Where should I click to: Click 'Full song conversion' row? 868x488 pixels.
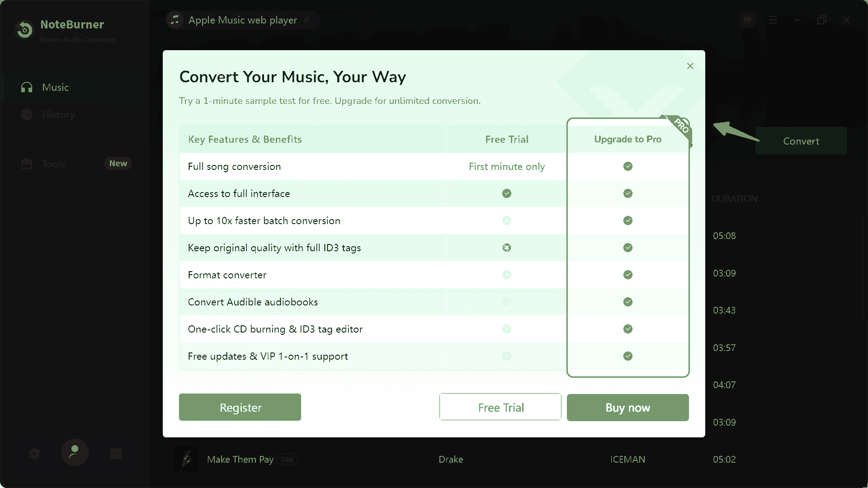234,166
